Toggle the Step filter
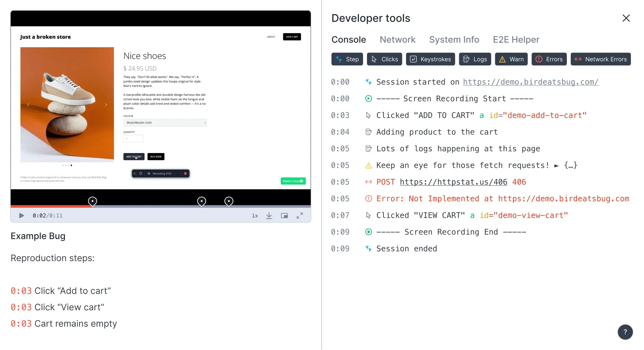 tap(347, 59)
